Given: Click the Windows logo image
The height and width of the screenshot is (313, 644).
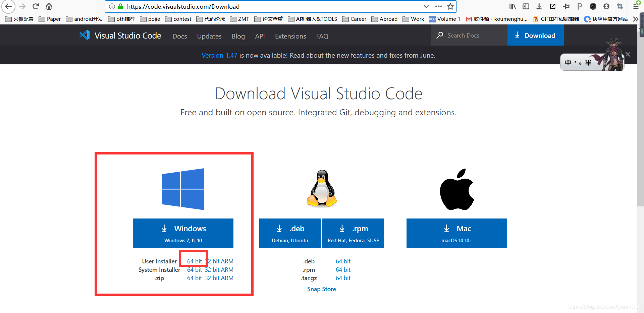Looking at the screenshot, I should [183, 189].
